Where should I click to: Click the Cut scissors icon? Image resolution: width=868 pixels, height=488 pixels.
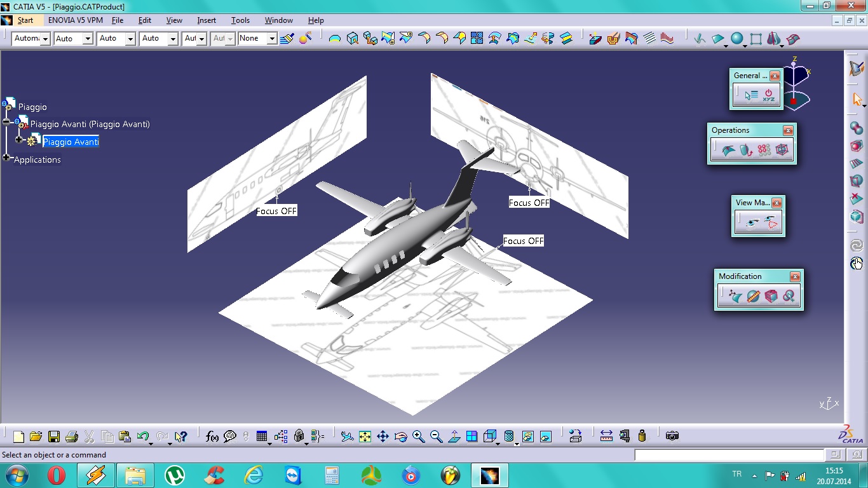[x=89, y=437]
